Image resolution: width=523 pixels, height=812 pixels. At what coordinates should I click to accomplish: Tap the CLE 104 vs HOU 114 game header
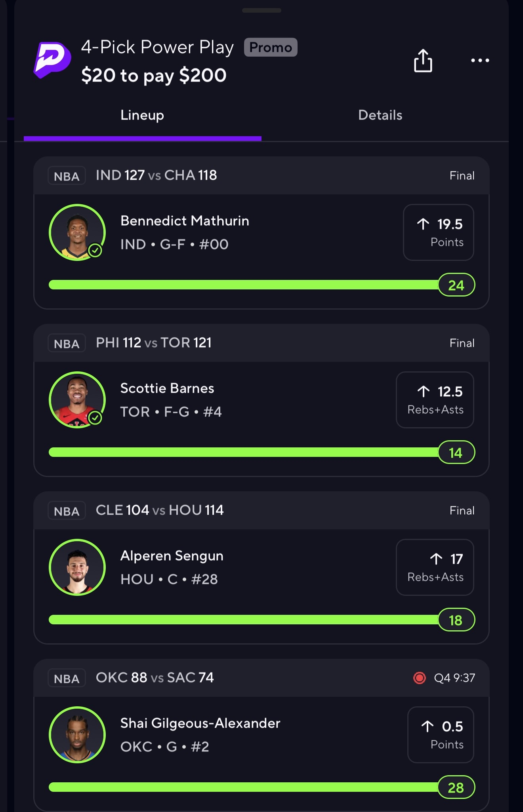click(x=160, y=510)
